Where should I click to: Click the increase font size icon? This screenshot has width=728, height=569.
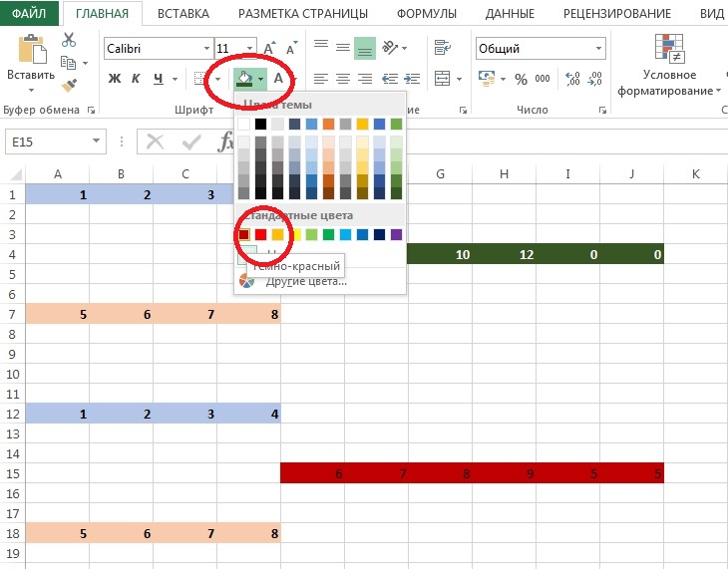[270, 49]
